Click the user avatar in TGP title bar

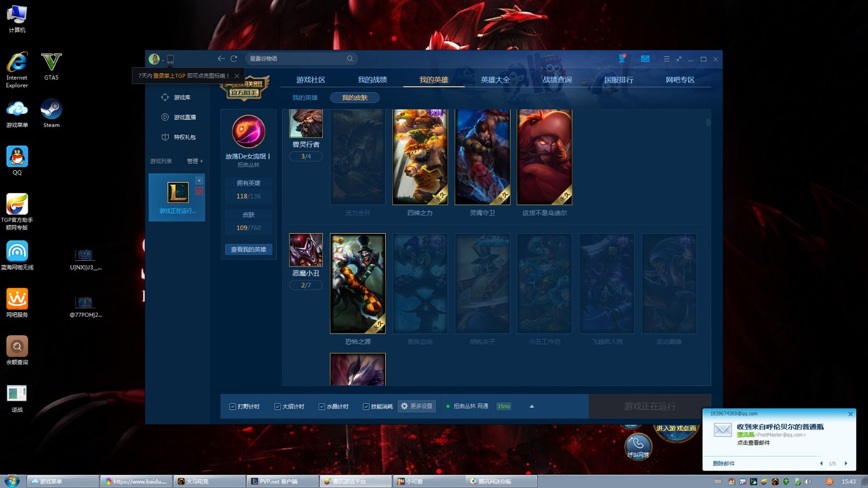(x=154, y=59)
